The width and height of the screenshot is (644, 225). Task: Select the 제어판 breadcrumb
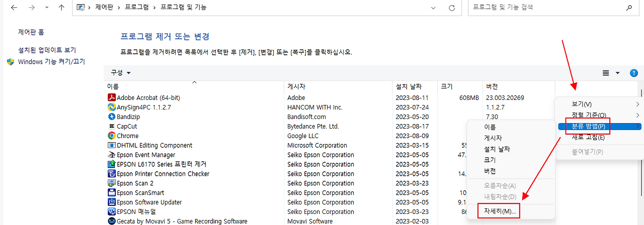coord(104,8)
